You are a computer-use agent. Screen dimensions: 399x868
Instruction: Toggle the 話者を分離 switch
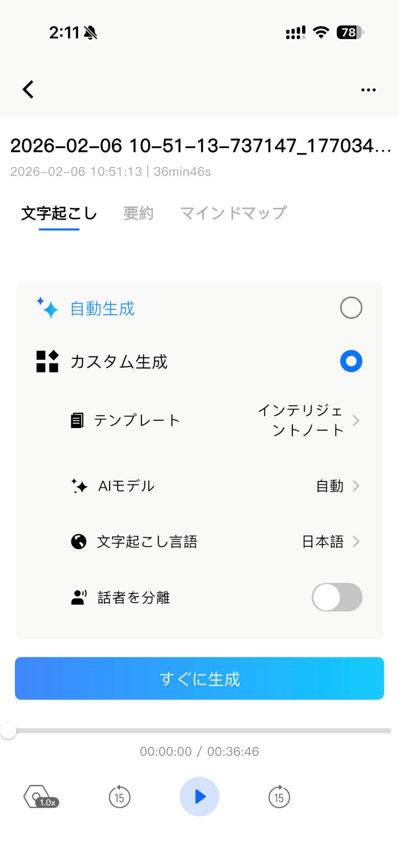tap(337, 597)
